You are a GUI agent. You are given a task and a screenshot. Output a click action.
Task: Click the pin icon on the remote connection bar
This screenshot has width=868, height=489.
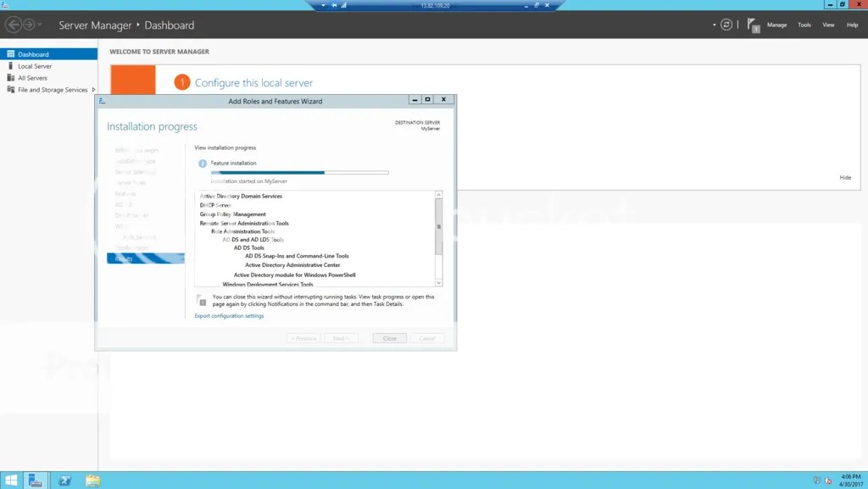coord(334,5)
